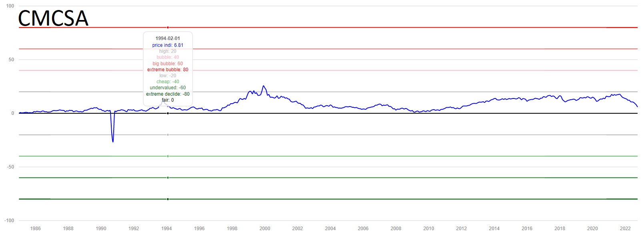This screenshot has width=644, height=243.
Task: Click the 50 y-axis label
Action: coord(12,60)
